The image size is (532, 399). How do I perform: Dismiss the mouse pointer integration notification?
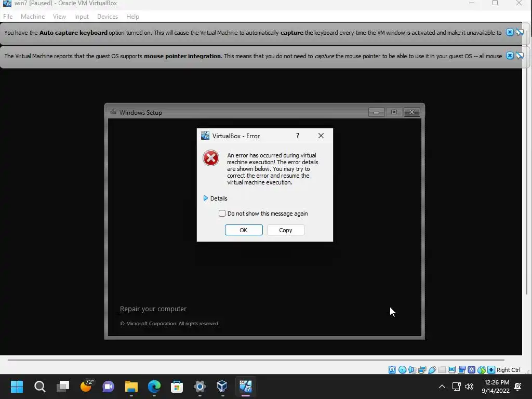pyautogui.click(x=510, y=55)
